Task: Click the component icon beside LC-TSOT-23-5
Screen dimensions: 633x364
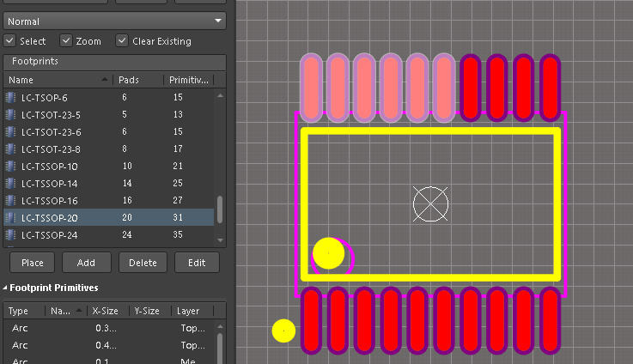Action: coord(11,114)
